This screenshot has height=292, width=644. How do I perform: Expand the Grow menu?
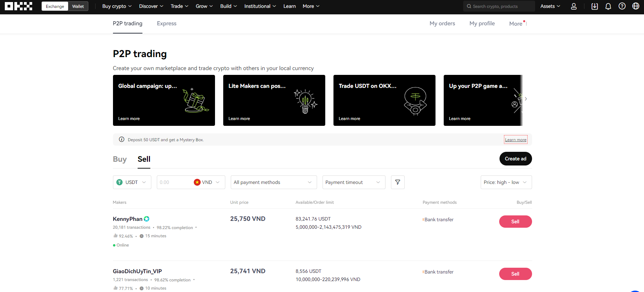click(x=204, y=6)
